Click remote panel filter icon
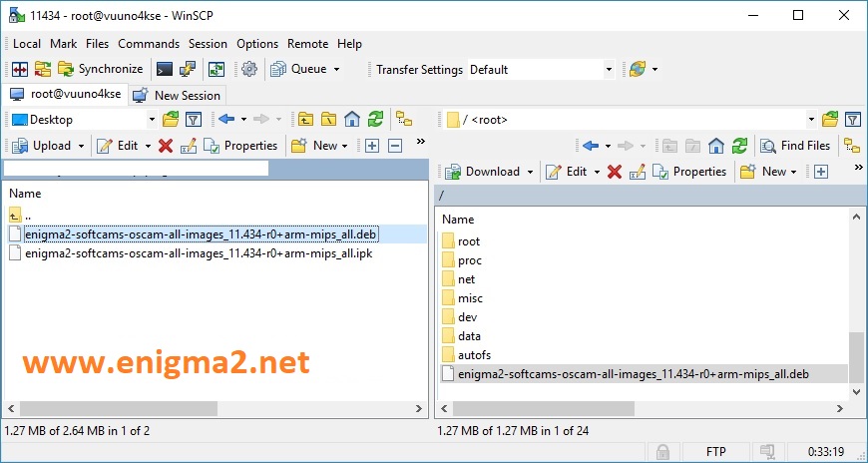The width and height of the screenshot is (868, 463). 853,119
